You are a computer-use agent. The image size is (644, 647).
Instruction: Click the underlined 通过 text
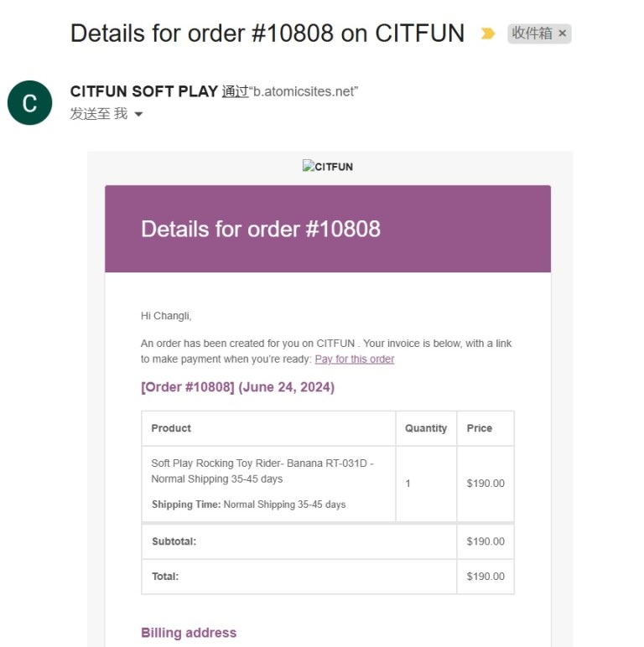pos(235,92)
